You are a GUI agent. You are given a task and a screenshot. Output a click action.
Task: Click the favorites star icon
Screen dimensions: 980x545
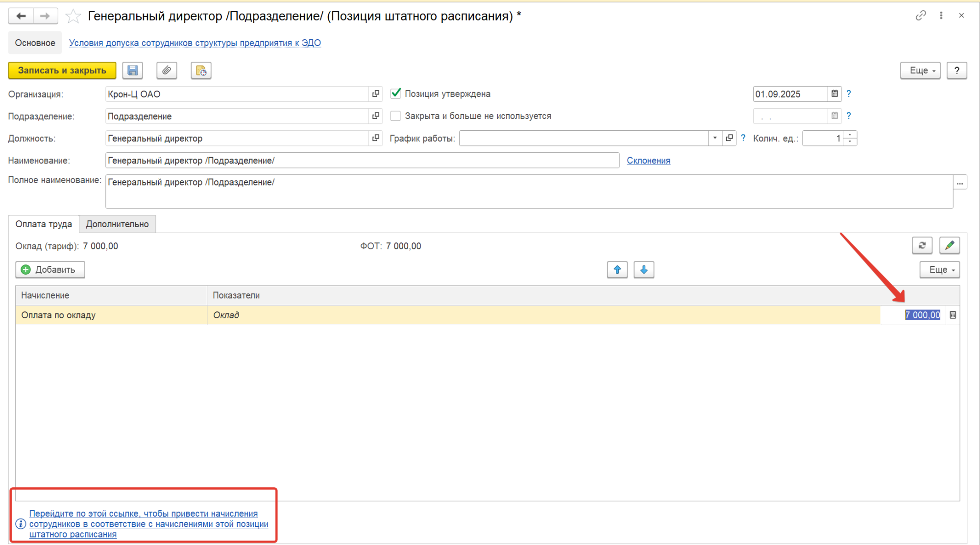pos(73,16)
